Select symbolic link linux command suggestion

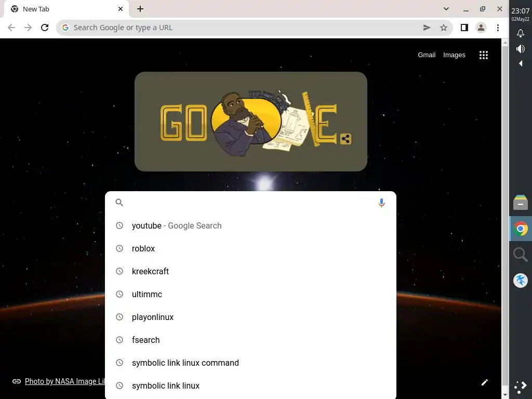pyautogui.click(x=250, y=363)
